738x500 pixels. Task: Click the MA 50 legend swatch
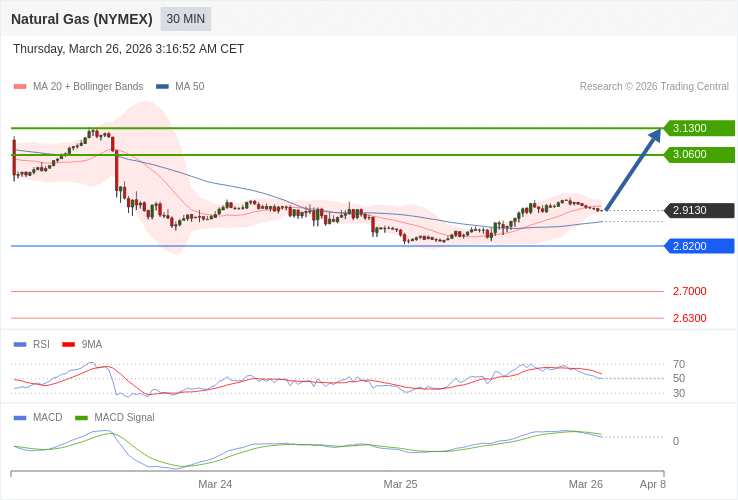click(162, 87)
